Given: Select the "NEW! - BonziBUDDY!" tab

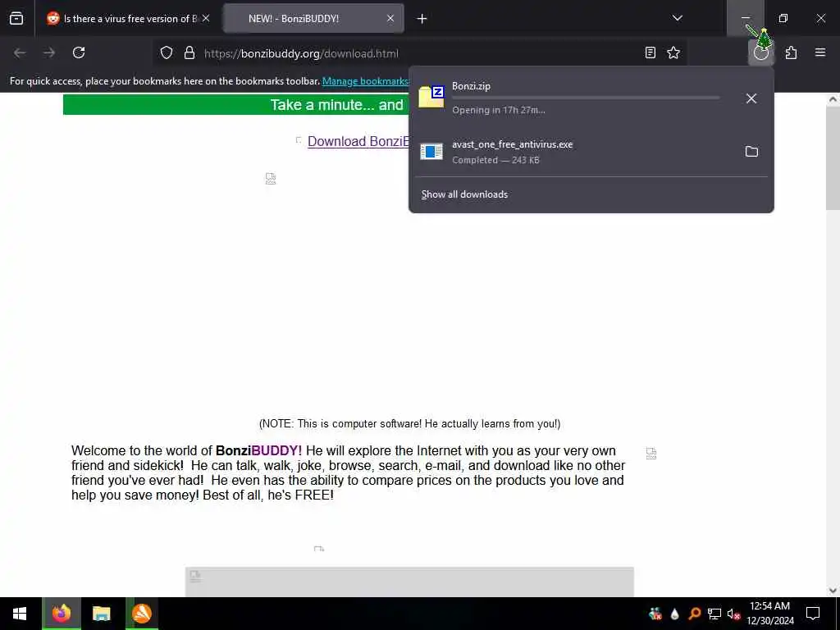Looking at the screenshot, I should pos(314,18).
